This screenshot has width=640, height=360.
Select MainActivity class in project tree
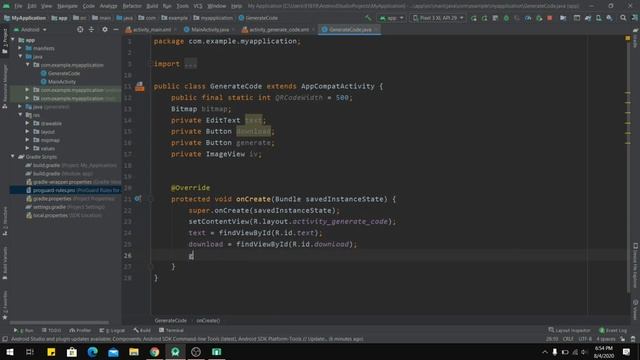pyautogui.click(x=58, y=82)
